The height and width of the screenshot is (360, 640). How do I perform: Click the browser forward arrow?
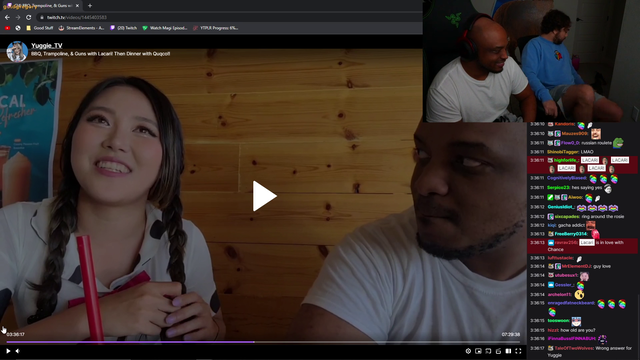tap(18, 18)
